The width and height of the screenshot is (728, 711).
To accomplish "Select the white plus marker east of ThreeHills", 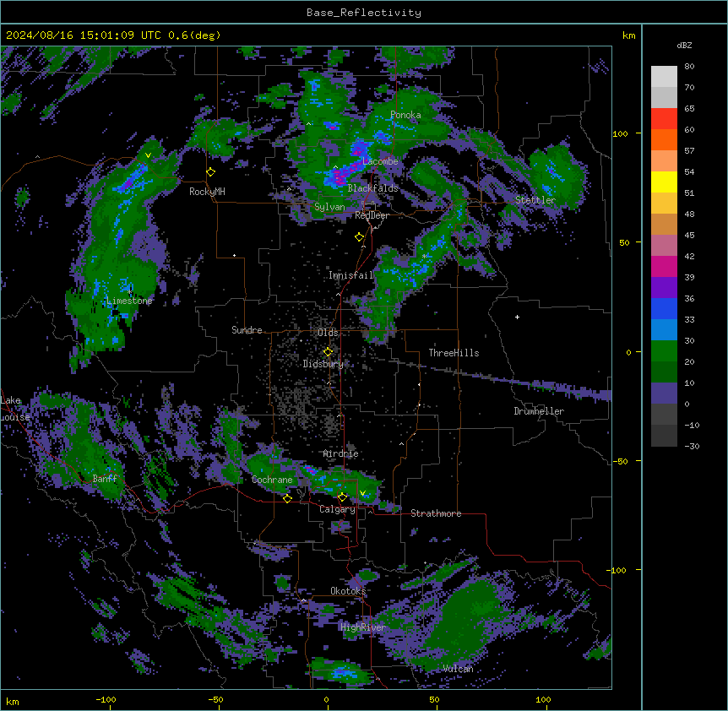I will (517, 317).
